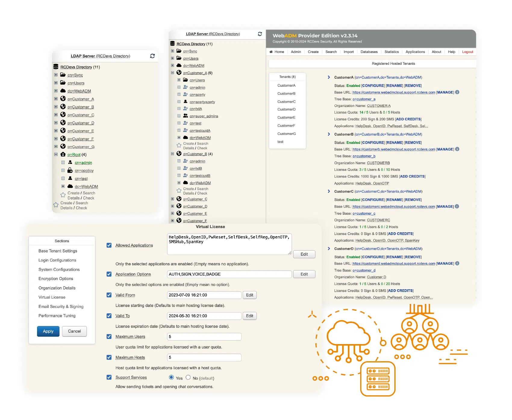Open Create menu in WebADM
Screen dimensions: 512x420
[x=313, y=52]
